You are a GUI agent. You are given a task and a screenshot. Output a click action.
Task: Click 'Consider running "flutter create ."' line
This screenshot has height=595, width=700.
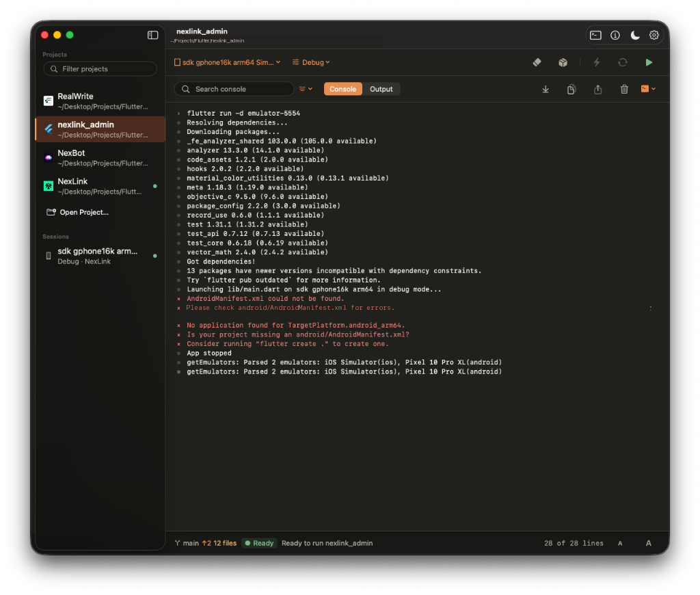click(288, 343)
